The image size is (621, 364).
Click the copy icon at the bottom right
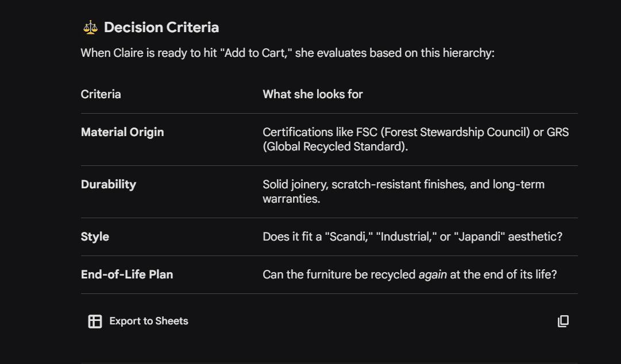point(564,322)
